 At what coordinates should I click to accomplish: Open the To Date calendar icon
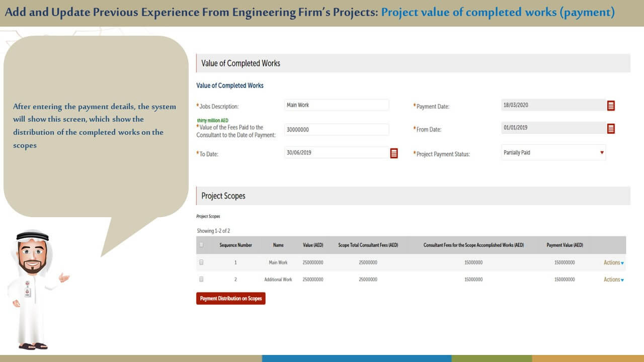394,153
